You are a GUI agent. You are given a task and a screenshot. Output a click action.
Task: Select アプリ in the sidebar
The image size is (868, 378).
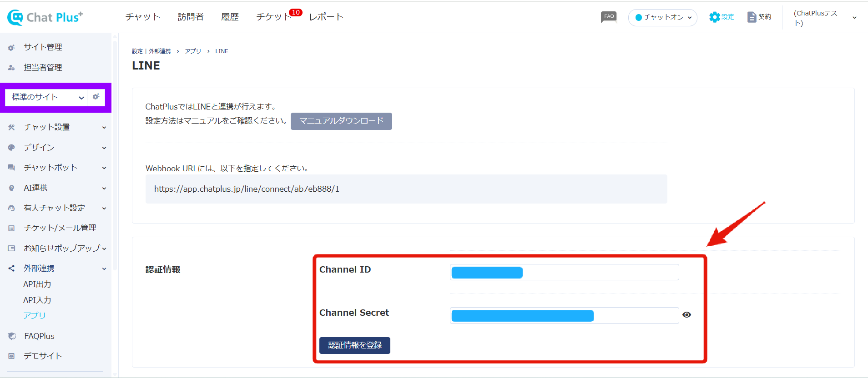35,315
